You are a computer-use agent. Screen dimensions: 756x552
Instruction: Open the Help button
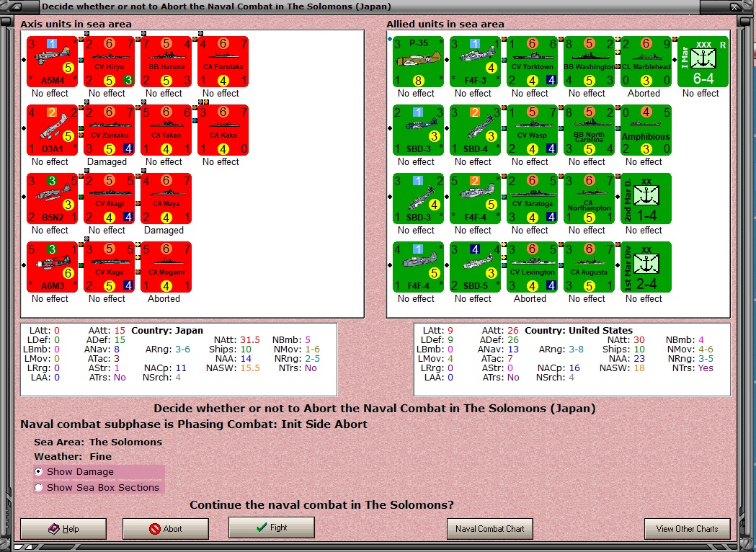63,529
